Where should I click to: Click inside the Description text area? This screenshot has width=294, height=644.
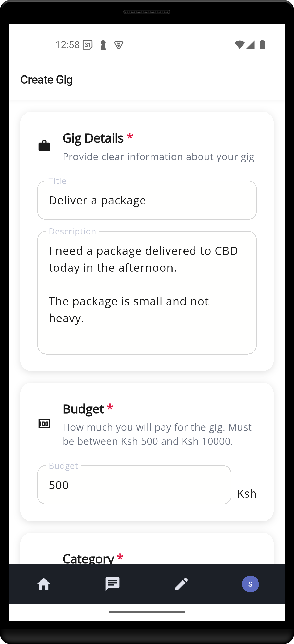click(x=147, y=293)
